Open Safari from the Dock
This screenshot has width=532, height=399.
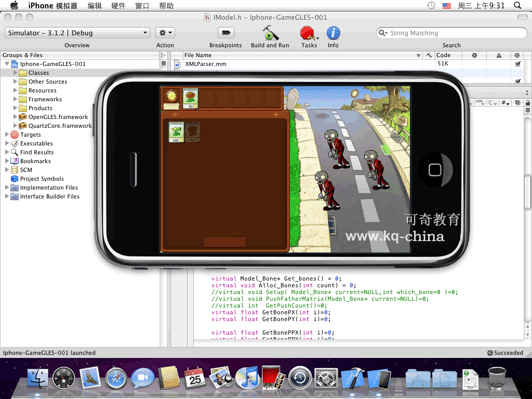click(116, 378)
